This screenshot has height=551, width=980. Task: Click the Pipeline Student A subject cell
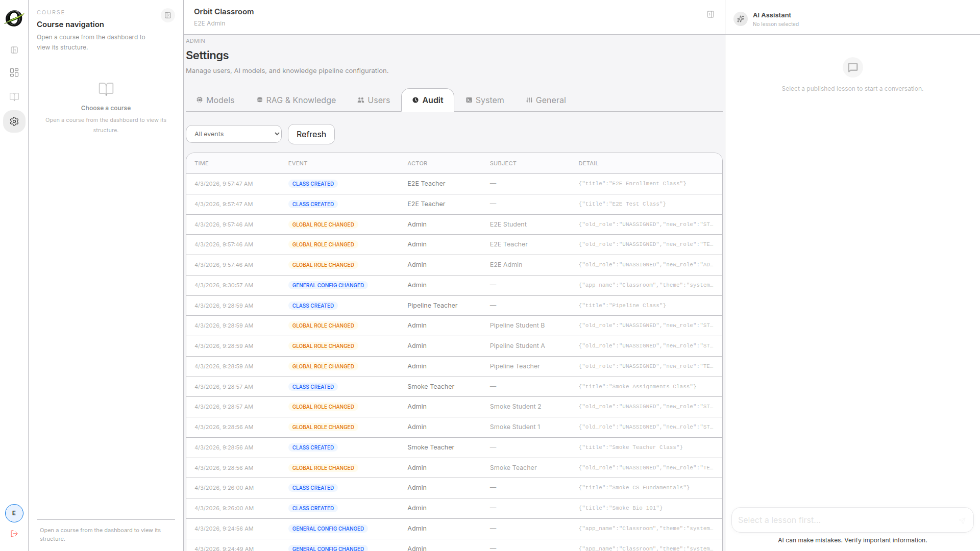coord(518,346)
